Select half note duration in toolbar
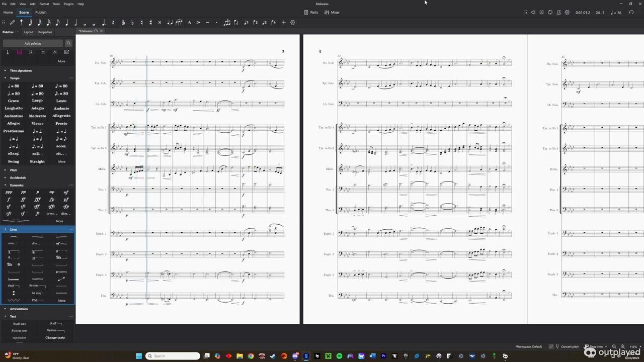 click(x=75, y=23)
